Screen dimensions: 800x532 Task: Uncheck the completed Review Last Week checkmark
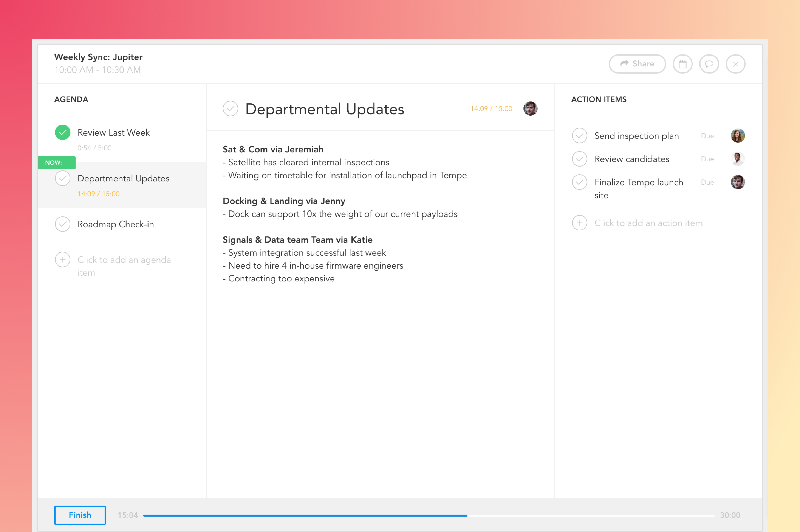(62, 132)
